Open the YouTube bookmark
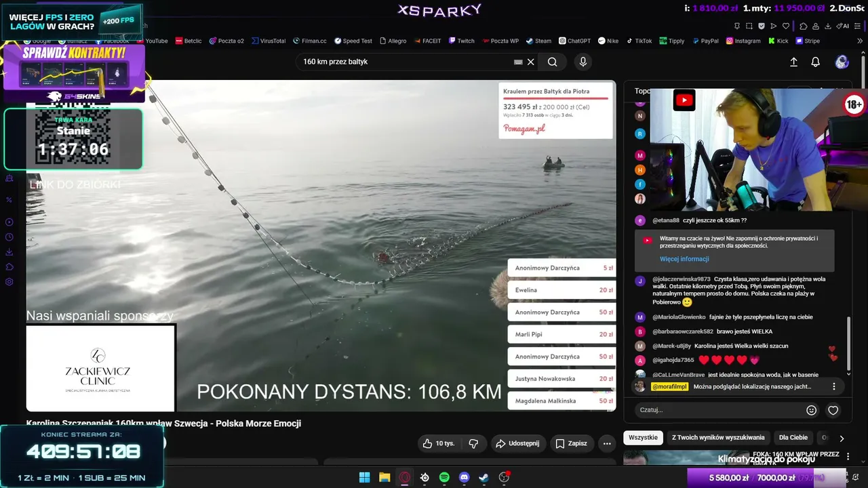 click(x=153, y=41)
